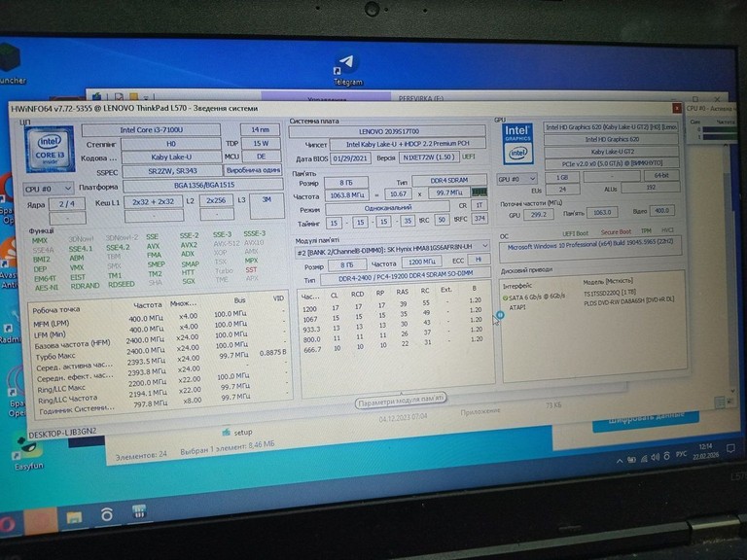Click the Шифровать данные button in the background window

tap(646, 419)
